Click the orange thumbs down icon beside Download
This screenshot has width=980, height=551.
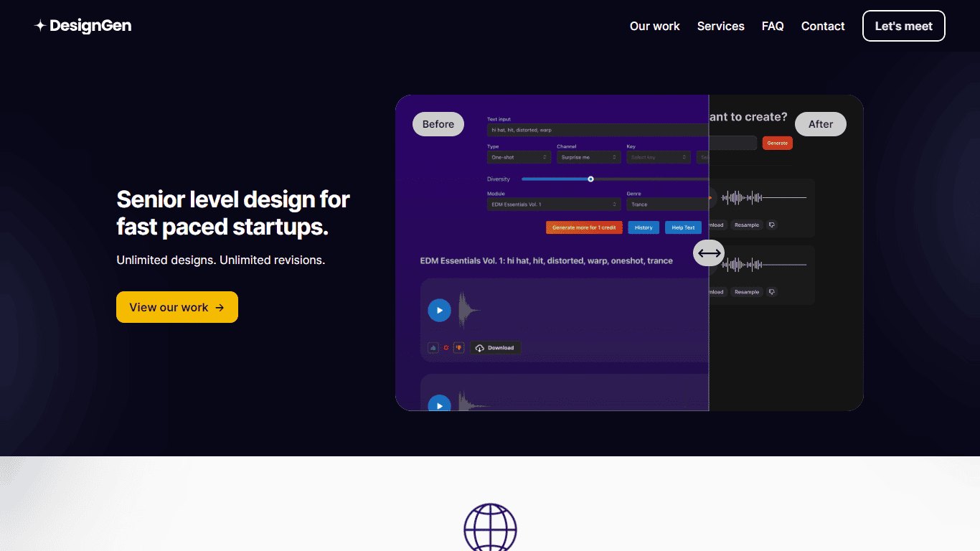pyautogui.click(x=458, y=348)
